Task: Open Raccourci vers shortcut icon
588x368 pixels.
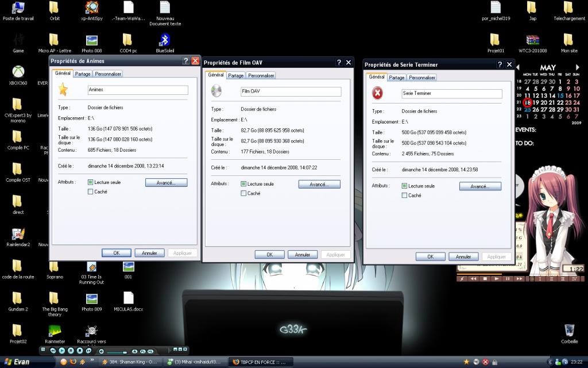Action: point(91,334)
